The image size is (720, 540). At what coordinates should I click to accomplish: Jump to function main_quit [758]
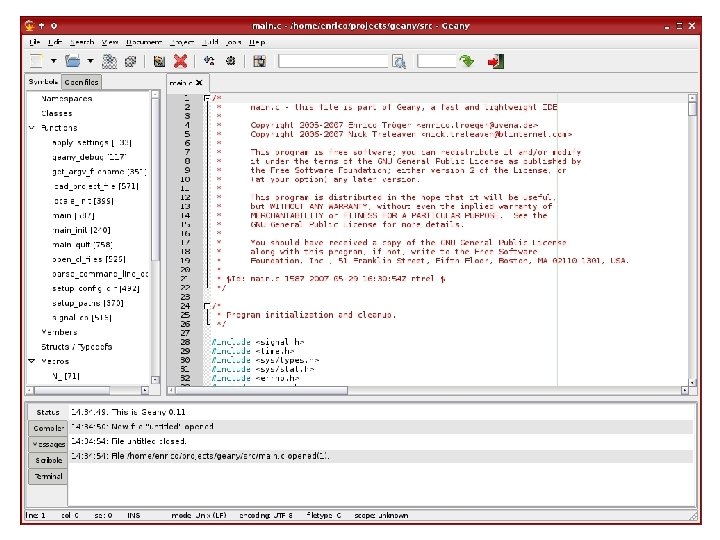(x=82, y=245)
